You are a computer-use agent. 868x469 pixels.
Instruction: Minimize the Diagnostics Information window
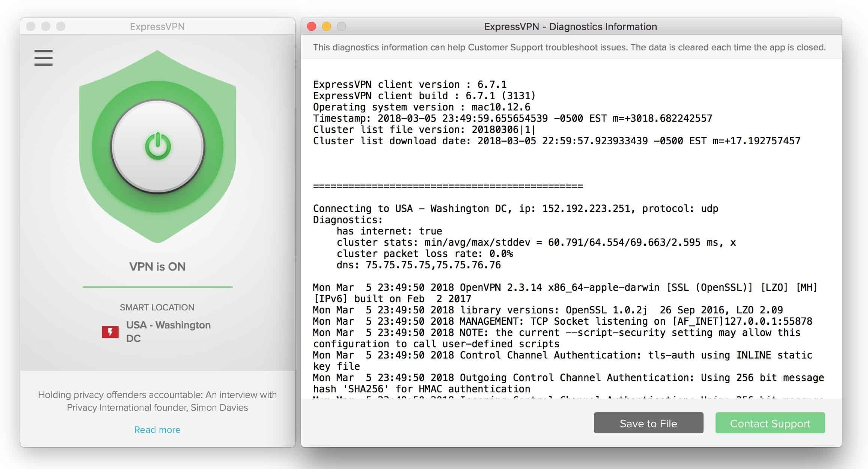point(327,26)
